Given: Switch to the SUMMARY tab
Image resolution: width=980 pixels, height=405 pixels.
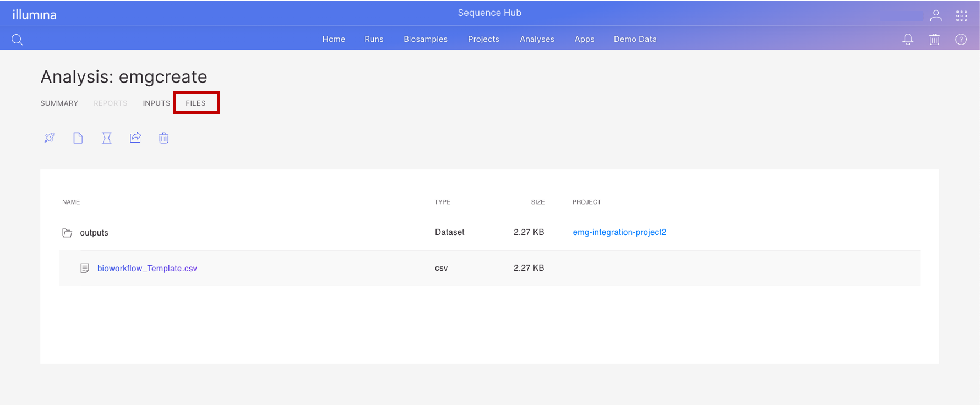Looking at the screenshot, I should (59, 103).
